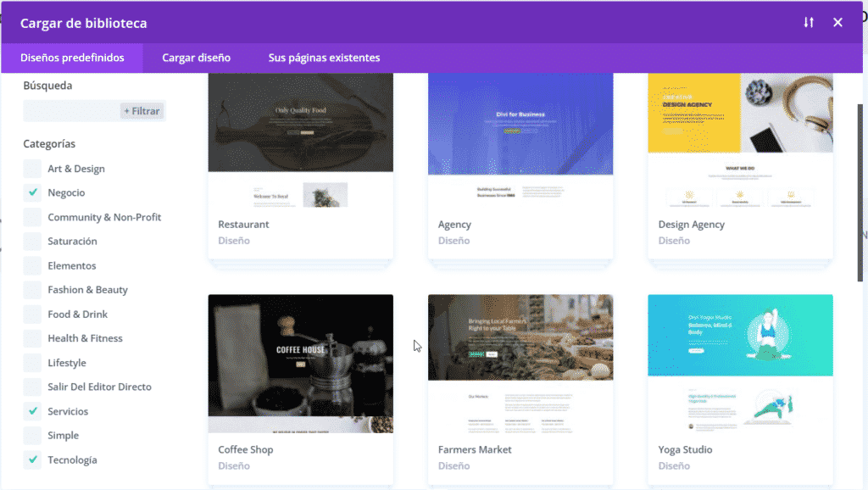This screenshot has width=868, height=490.
Task: Tick the Health & Fitness checkbox
Action: 32,339
